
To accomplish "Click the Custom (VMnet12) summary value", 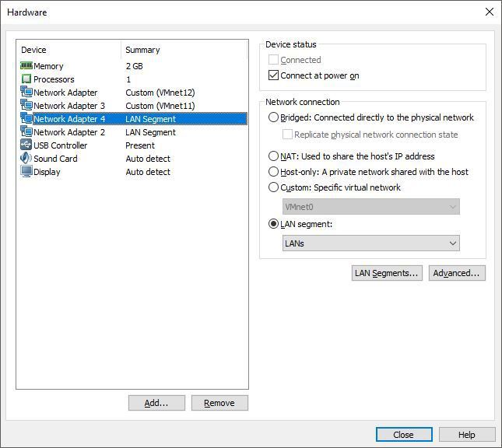I will [160, 93].
